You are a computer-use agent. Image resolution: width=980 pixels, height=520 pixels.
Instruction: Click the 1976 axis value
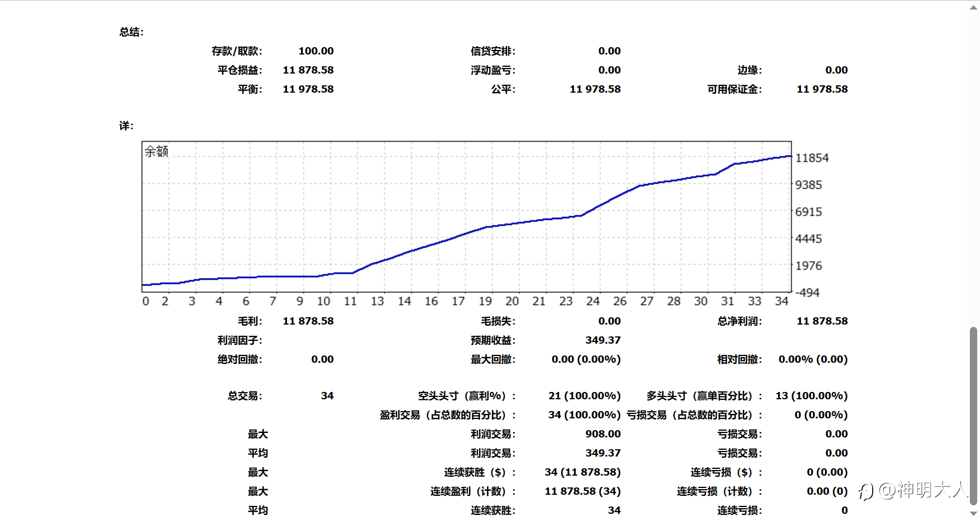click(x=809, y=266)
